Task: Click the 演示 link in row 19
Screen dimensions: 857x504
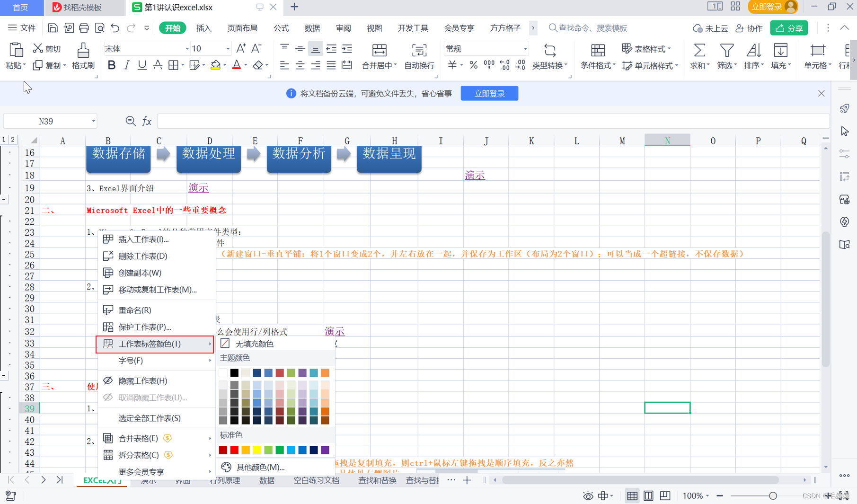Action: (x=198, y=188)
